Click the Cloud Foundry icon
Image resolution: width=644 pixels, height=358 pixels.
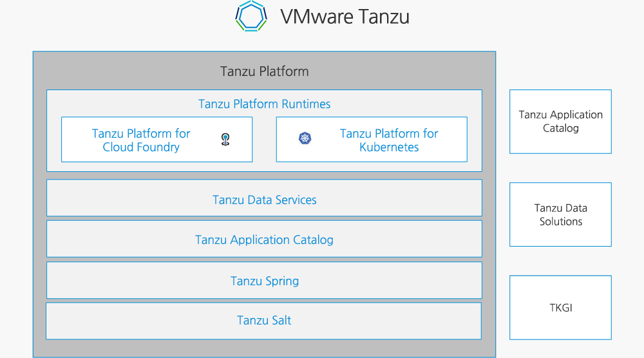(225, 140)
